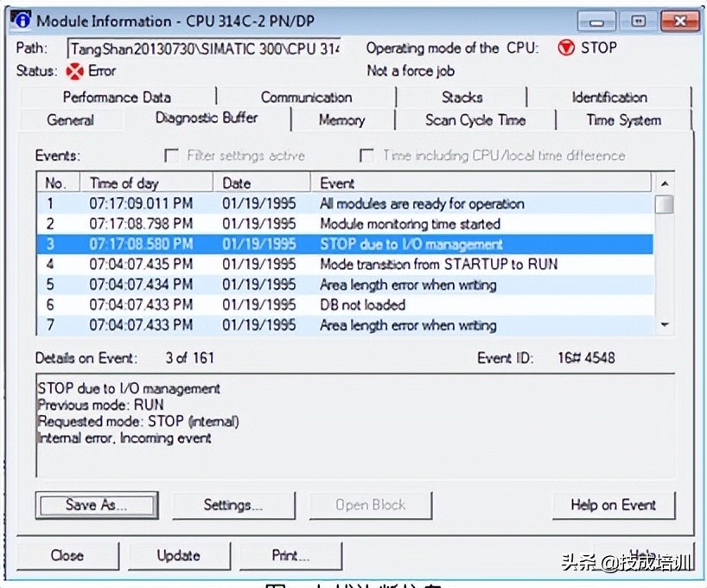Image resolution: width=707 pixels, height=588 pixels.
Task: Open the General tab
Action: [70, 120]
